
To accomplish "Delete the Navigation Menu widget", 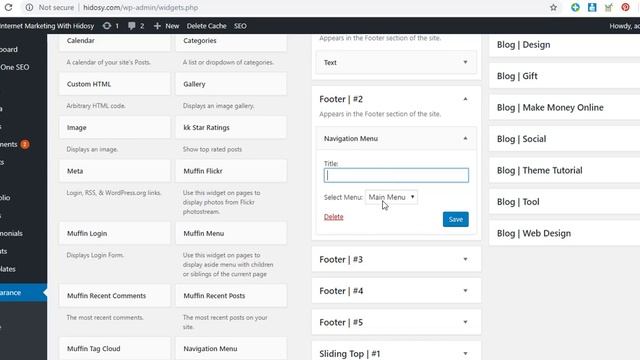I will 333,217.
